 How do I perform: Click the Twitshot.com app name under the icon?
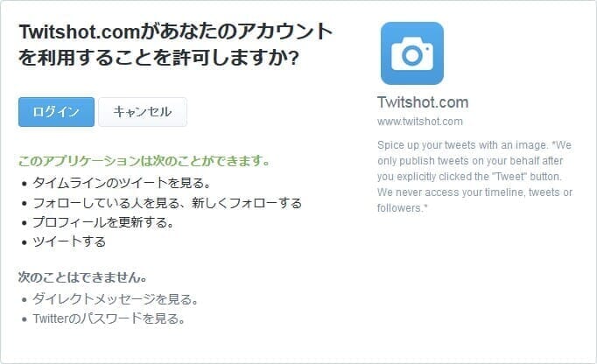point(423,102)
